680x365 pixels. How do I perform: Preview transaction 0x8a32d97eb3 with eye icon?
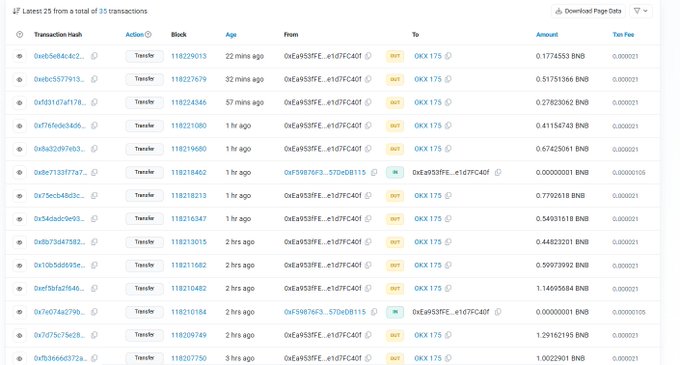pyautogui.click(x=20, y=149)
